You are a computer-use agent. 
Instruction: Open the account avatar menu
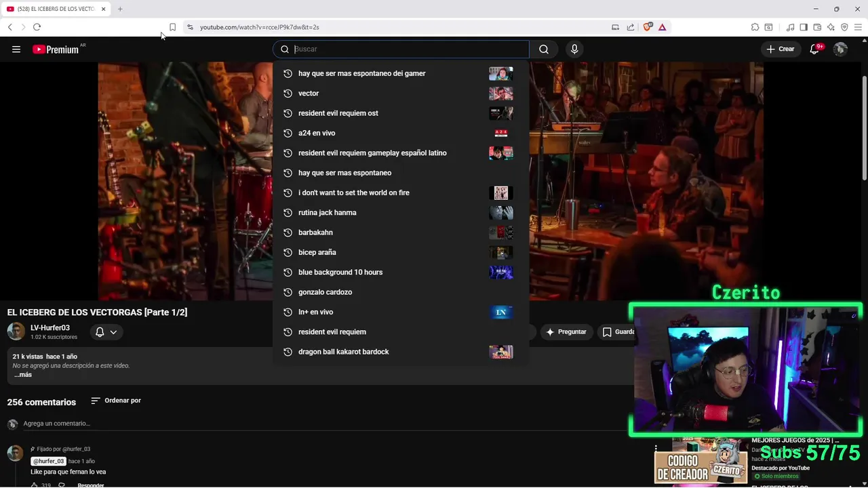(840, 49)
